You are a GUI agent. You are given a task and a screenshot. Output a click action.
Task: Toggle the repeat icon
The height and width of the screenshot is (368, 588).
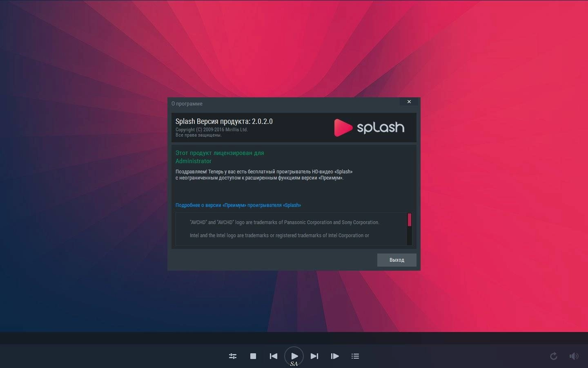coord(554,356)
